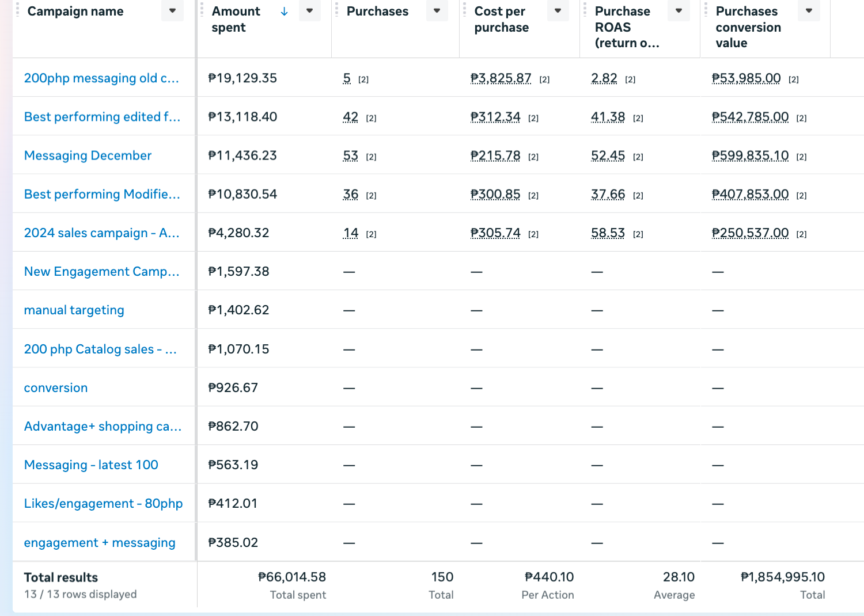
Task: Open the Messaging December campaign
Action: click(x=88, y=155)
